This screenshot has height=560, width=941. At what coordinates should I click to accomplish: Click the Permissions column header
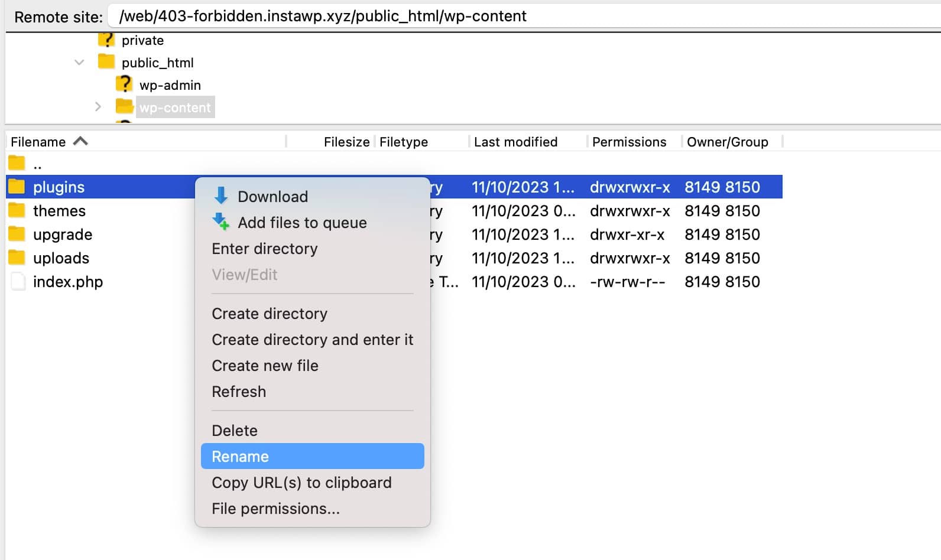[x=629, y=142]
